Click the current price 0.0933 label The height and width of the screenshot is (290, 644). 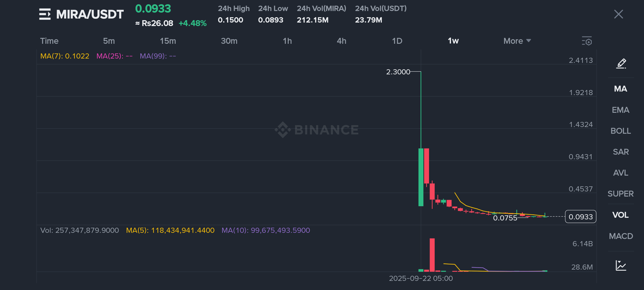[x=580, y=217]
